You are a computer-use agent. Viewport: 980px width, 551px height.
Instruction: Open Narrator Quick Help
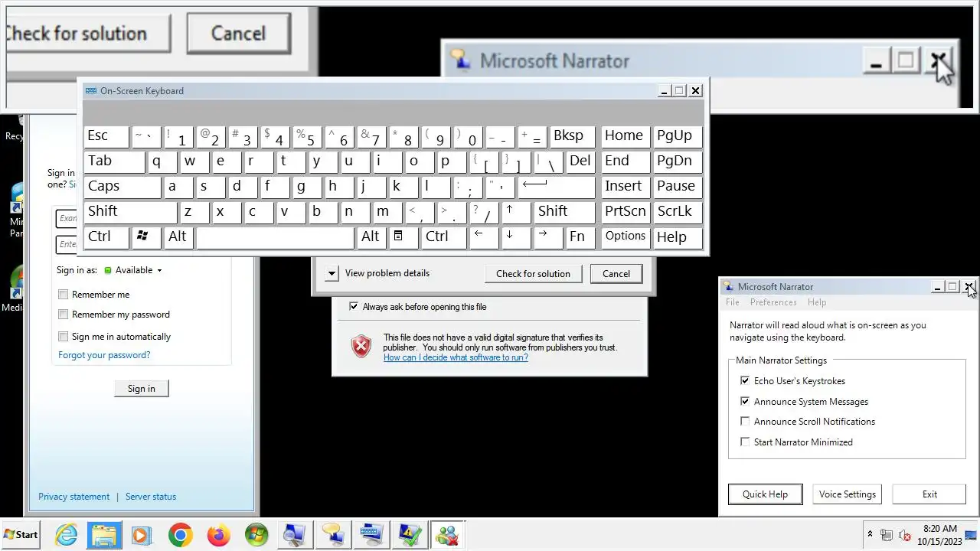pos(765,494)
